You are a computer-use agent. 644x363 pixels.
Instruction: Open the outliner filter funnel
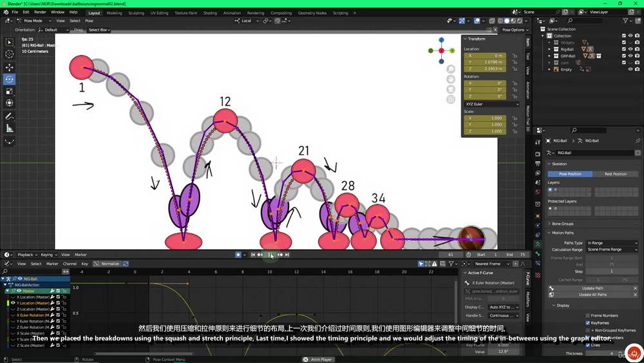625,21
